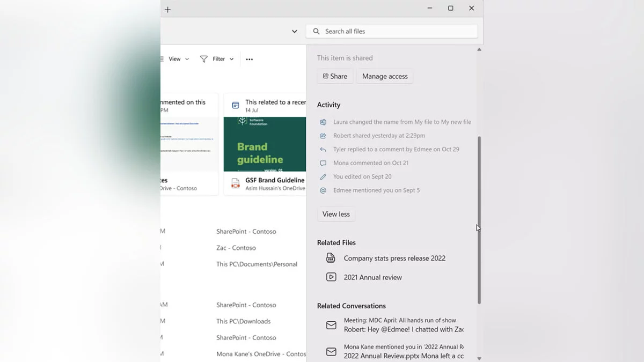Open Company stats press release 2022 file
This screenshot has width=644, height=362.
click(x=394, y=258)
